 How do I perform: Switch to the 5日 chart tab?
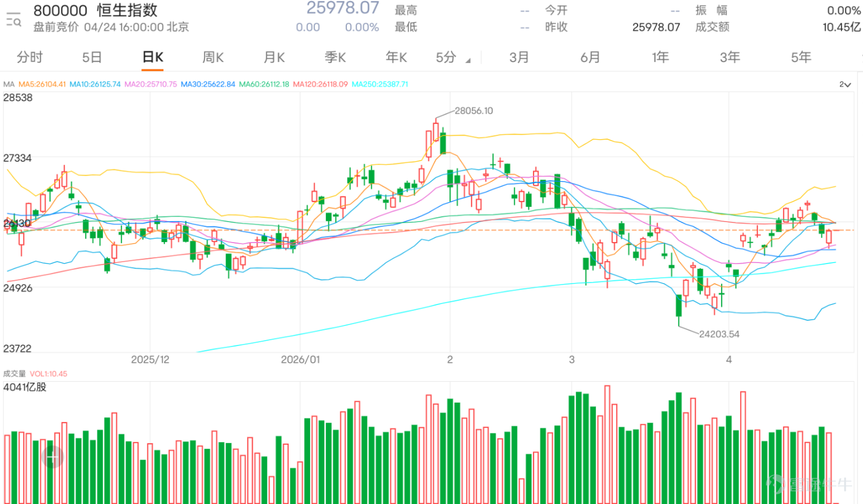click(92, 57)
